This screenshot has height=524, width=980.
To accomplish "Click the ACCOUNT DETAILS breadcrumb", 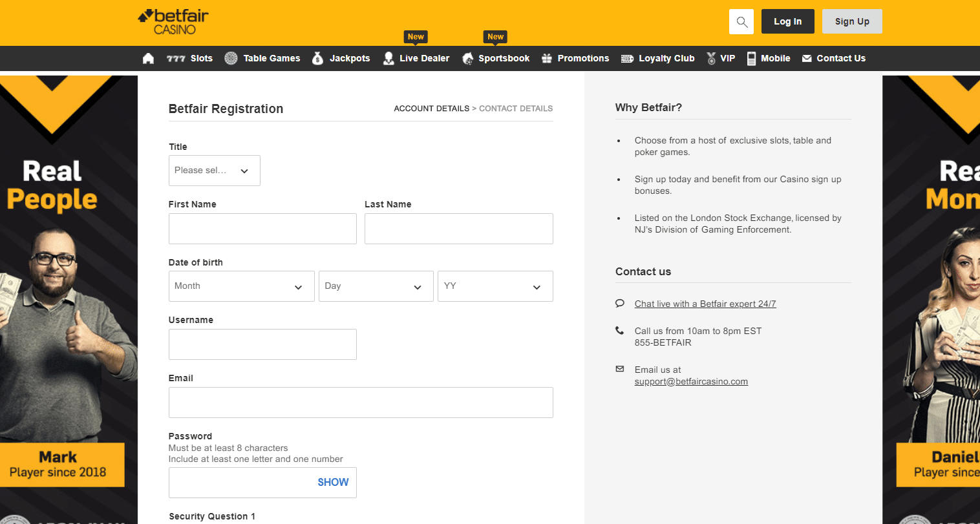I will [x=432, y=109].
